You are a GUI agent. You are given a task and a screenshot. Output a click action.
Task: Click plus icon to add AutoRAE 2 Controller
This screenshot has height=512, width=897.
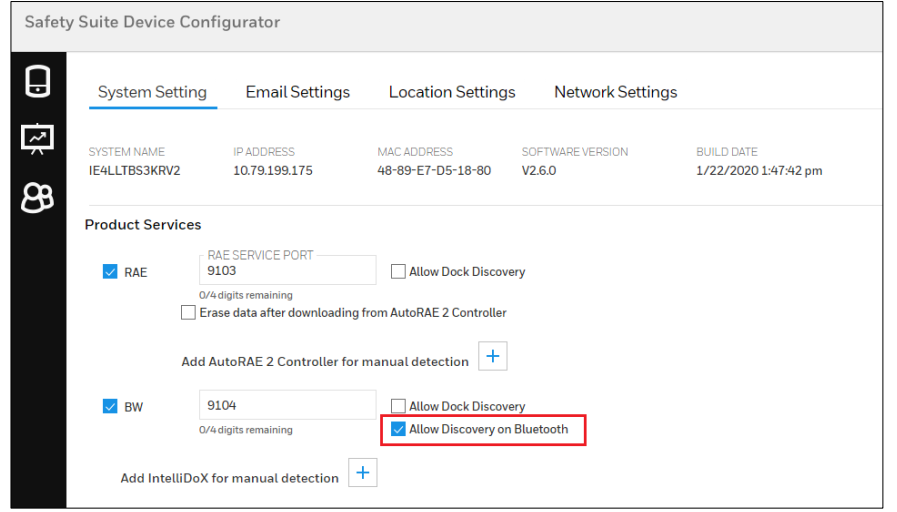point(493,356)
